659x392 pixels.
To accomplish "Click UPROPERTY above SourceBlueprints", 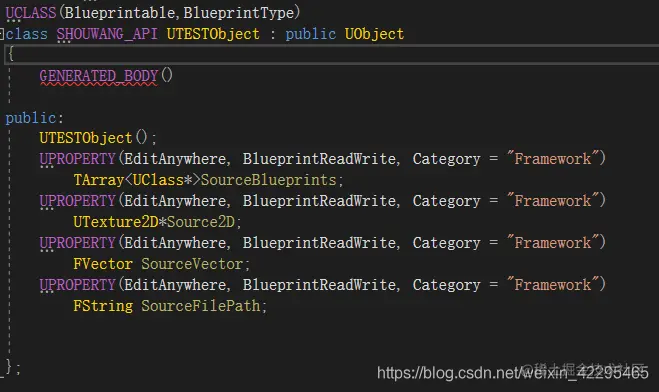I will click(77, 159).
